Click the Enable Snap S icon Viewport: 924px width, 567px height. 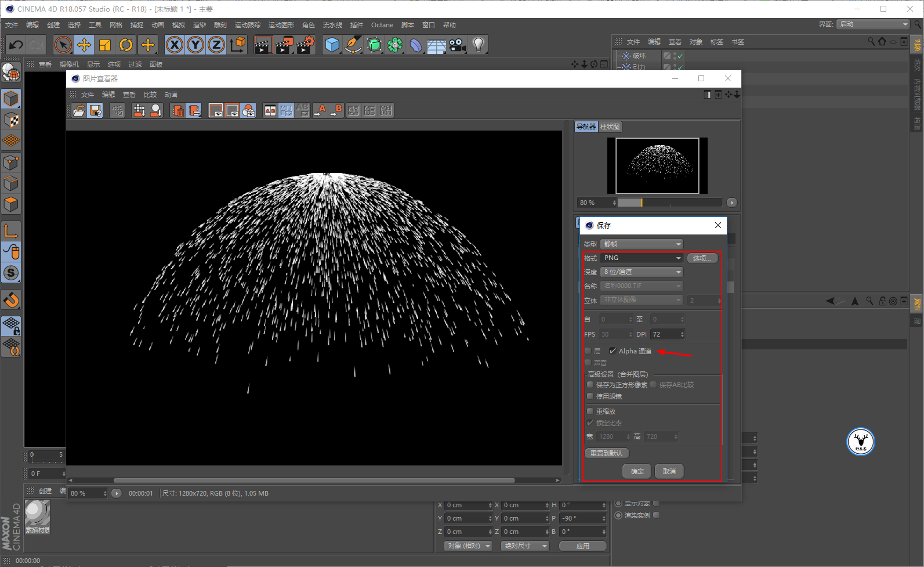coord(11,273)
